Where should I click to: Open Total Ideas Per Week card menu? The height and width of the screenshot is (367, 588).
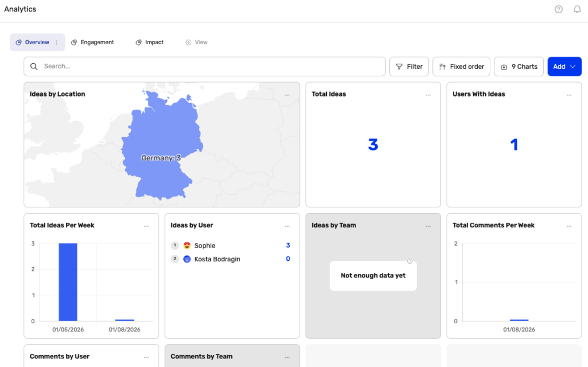[146, 226]
